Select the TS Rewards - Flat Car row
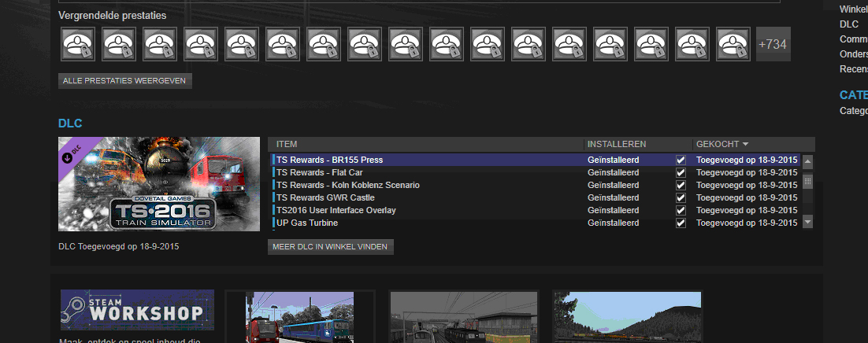Screen dimensions: 868x343 (x=536, y=172)
